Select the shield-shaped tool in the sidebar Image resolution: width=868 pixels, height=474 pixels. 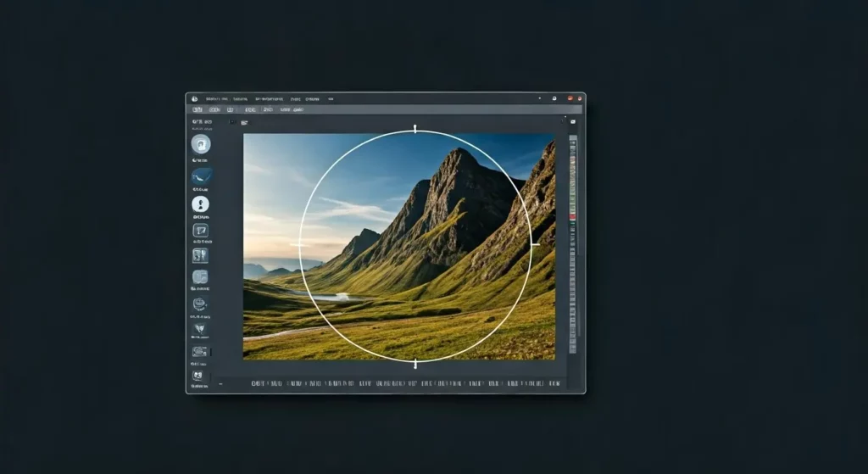[201, 327]
